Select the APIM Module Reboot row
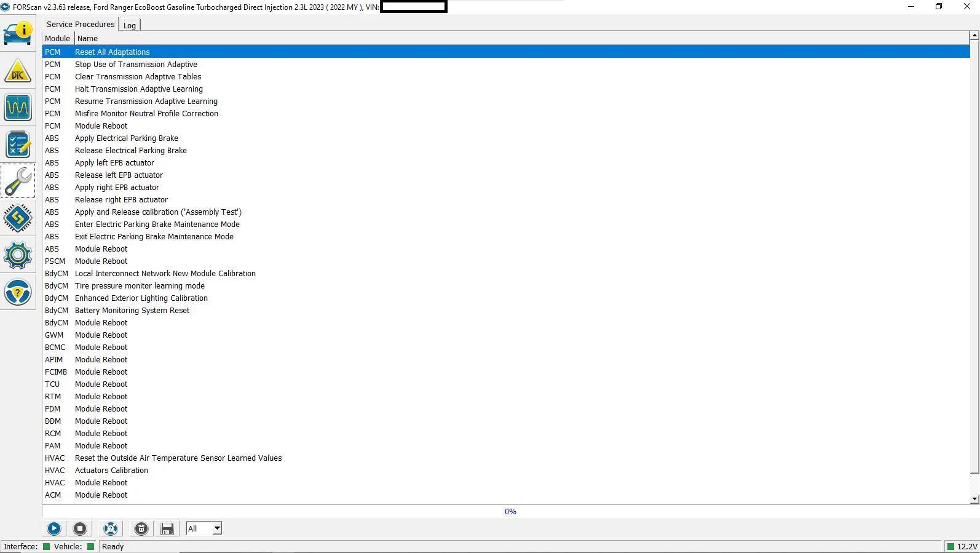Screen dimensions: 980x553 point(506,359)
